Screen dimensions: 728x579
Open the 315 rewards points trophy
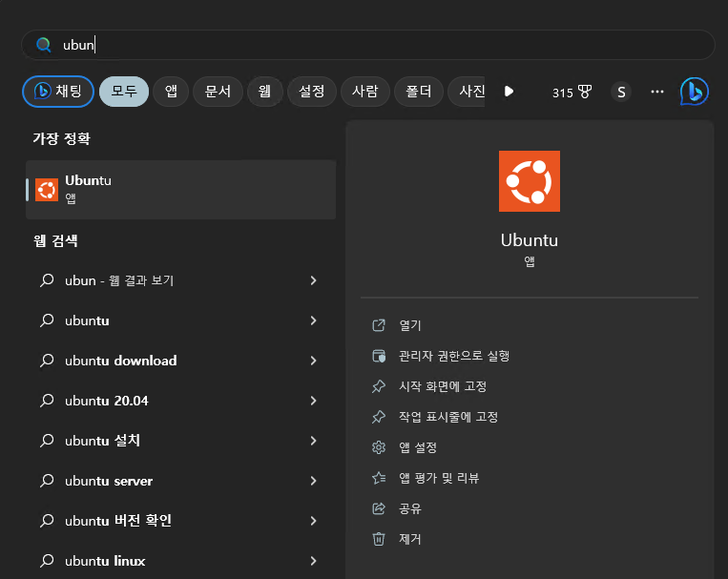pyautogui.click(x=572, y=93)
